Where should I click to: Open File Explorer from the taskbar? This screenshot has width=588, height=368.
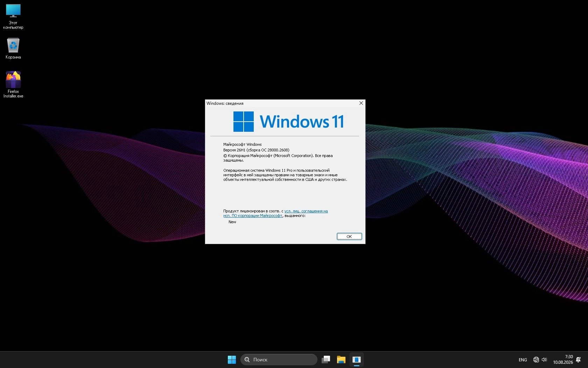[341, 360]
